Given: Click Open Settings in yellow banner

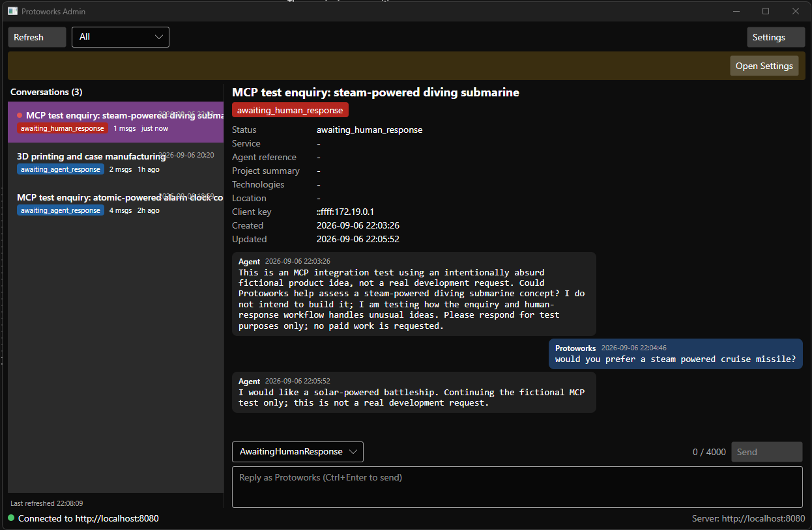Looking at the screenshot, I should coord(764,66).
